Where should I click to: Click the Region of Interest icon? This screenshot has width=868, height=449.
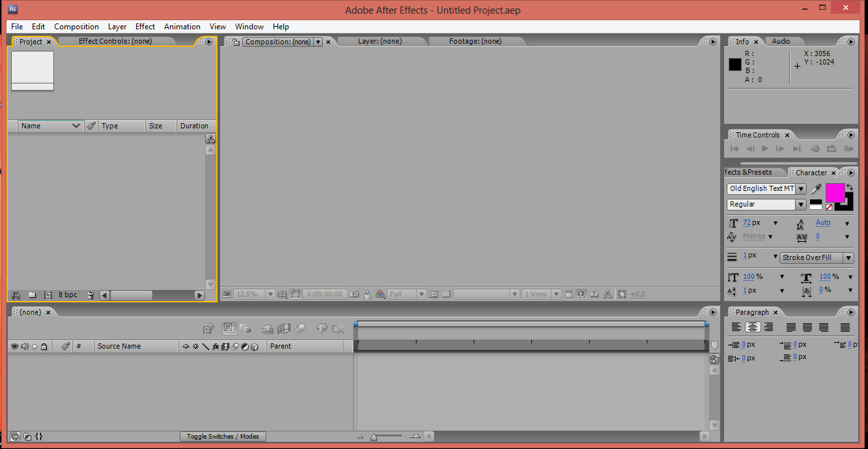click(434, 294)
